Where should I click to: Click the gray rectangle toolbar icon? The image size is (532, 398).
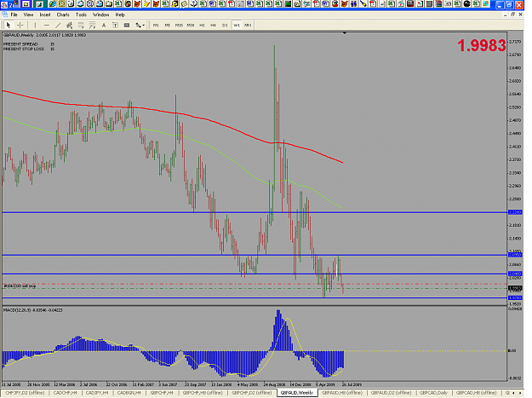(127, 25)
